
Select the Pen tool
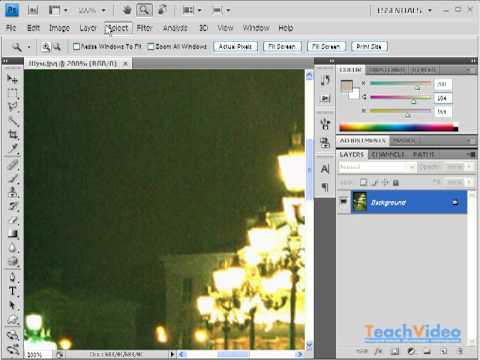point(12,277)
